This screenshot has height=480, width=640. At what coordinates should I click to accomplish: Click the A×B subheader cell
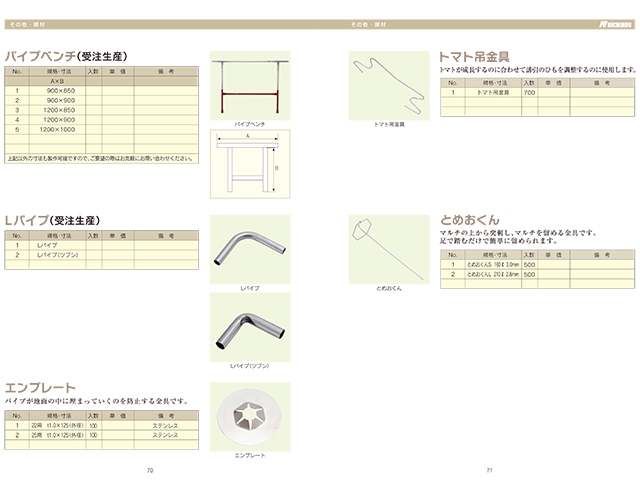[x=57, y=81]
